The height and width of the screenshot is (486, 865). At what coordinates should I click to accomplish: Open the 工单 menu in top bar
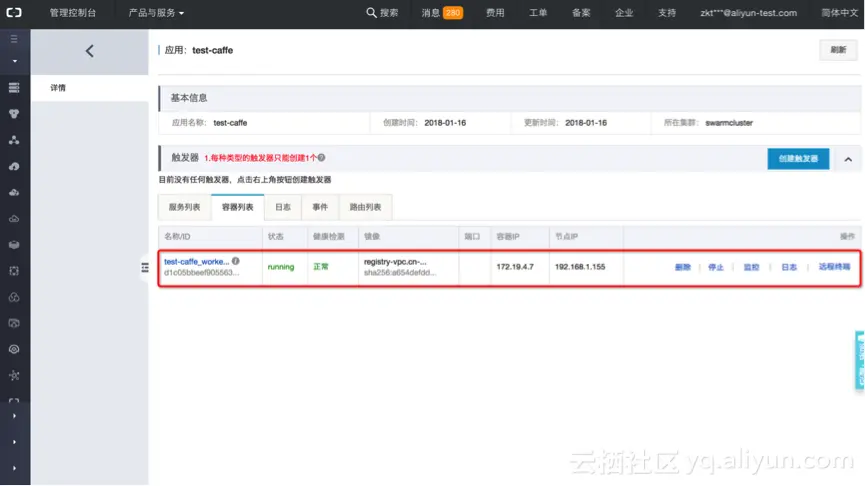pos(538,13)
